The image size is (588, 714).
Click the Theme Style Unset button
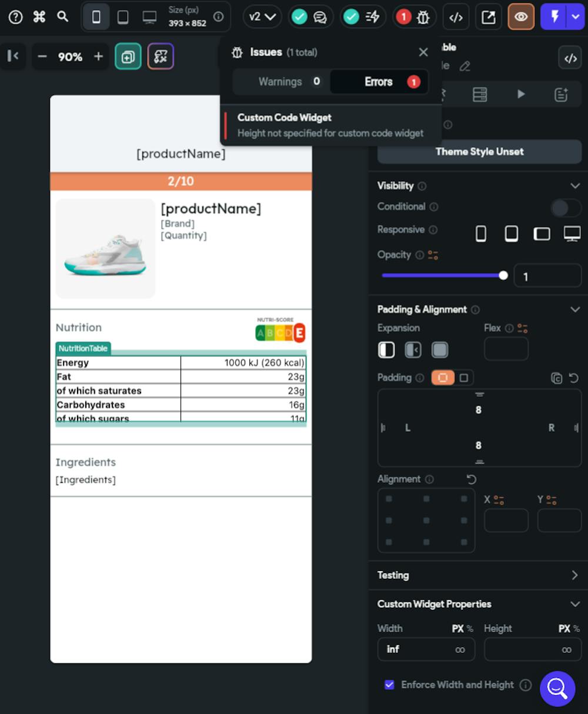click(479, 151)
